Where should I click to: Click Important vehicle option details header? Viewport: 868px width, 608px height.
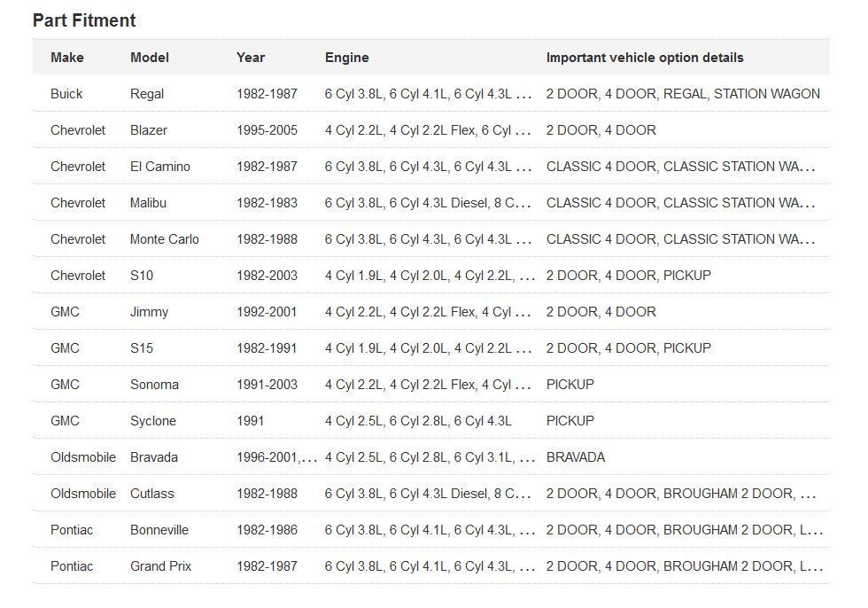pyautogui.click(x=644, y=58)
